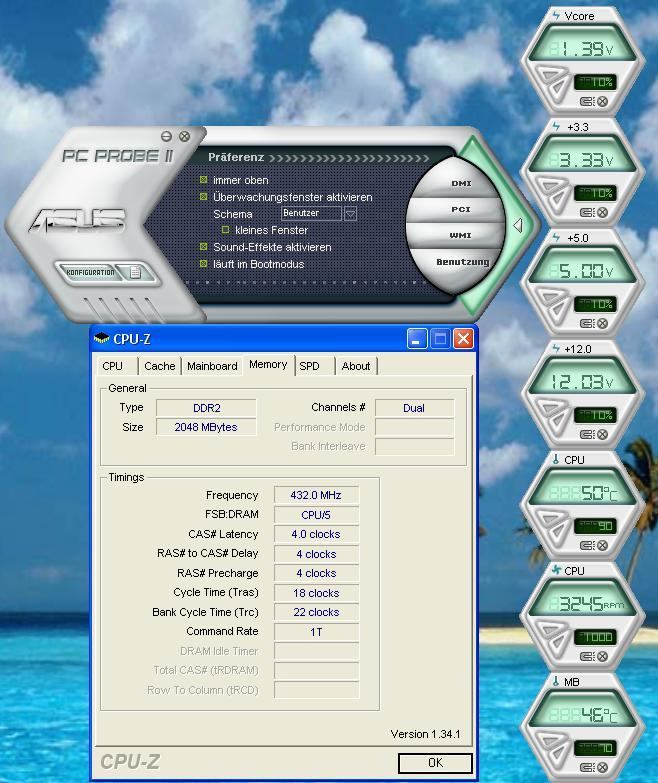Close PC Probe II with round X icon
Screen dimensions: 658x783
[x=185, y=136]
